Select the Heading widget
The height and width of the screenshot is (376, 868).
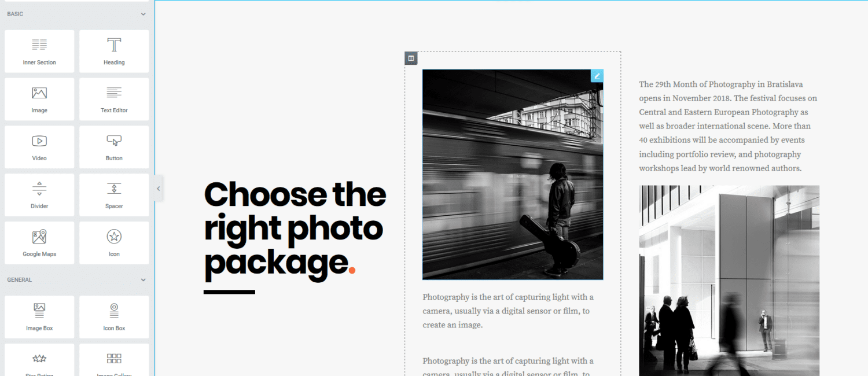(114, 51)
